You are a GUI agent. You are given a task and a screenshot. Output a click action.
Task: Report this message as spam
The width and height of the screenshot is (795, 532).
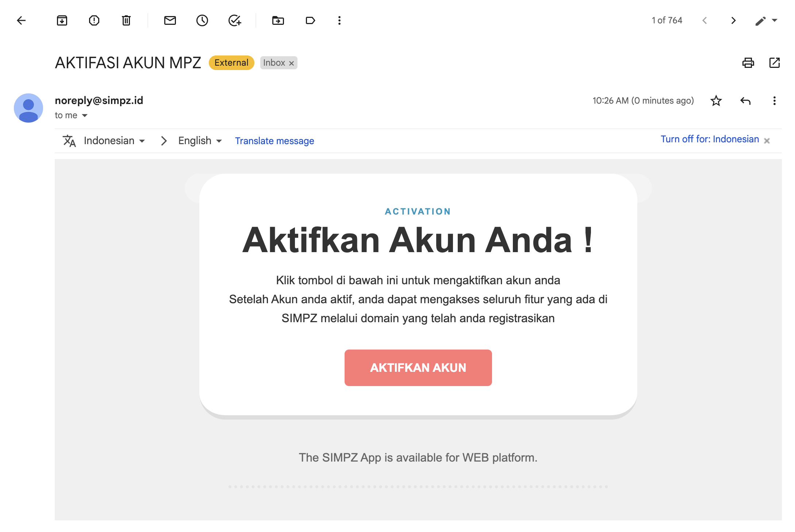point(94,20)
